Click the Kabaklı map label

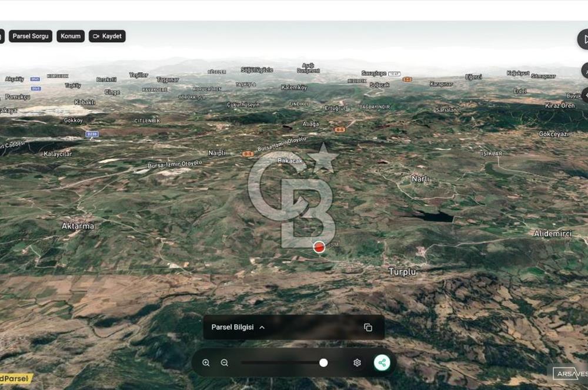pyautogui.click(x=85, y=102)
